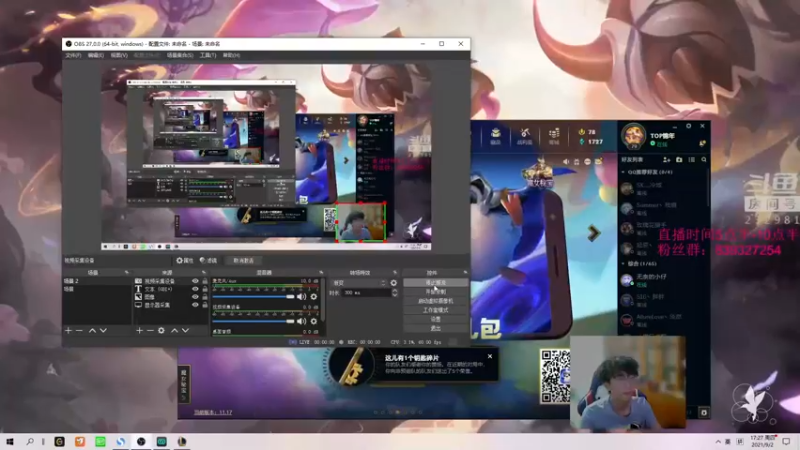Click the 设置 settings button in OBS controls
This screenshot has width=800, height=450.
coord(435,319)
